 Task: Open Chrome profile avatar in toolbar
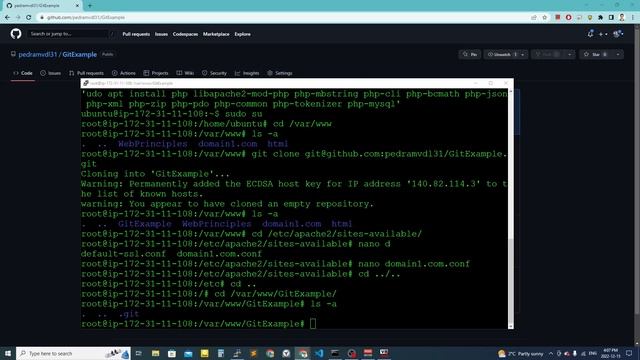pyautogui.click(x=622, y=18)
